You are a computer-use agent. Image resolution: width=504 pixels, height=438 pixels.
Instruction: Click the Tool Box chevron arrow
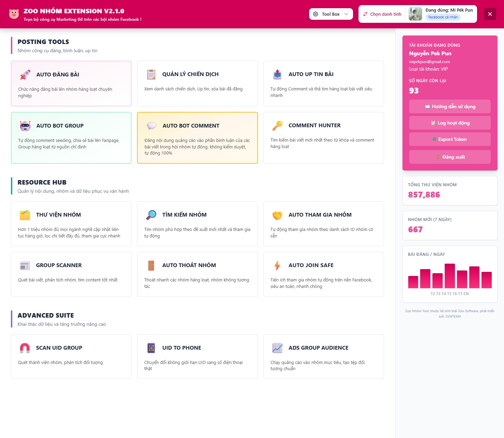346,14
